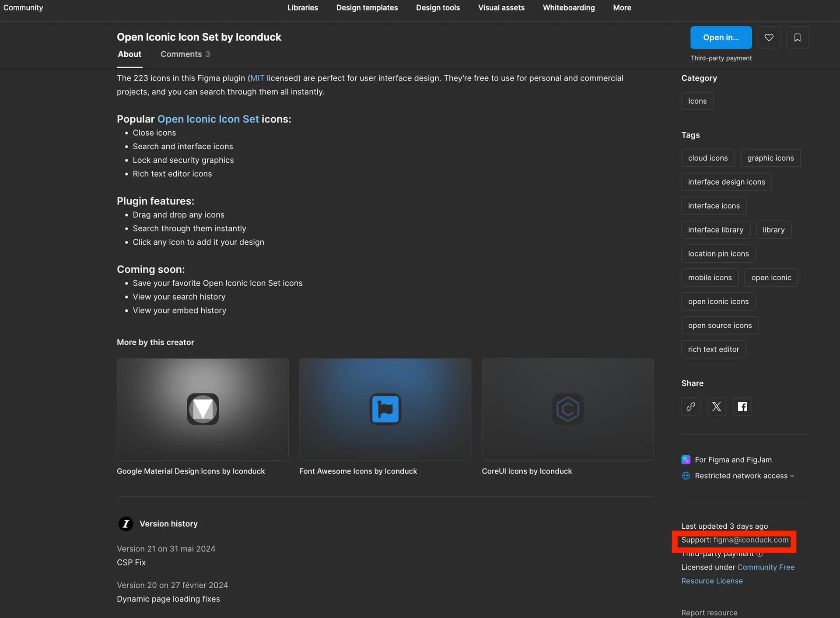
Task: Click the location pin icons tag
Action: point(718,254)
